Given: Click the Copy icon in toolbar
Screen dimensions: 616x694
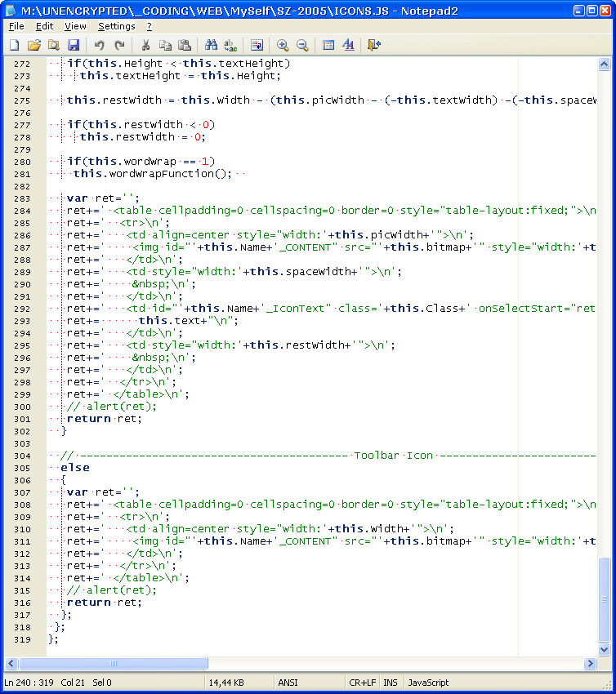Looking at the screenshot, I should 165,45.
